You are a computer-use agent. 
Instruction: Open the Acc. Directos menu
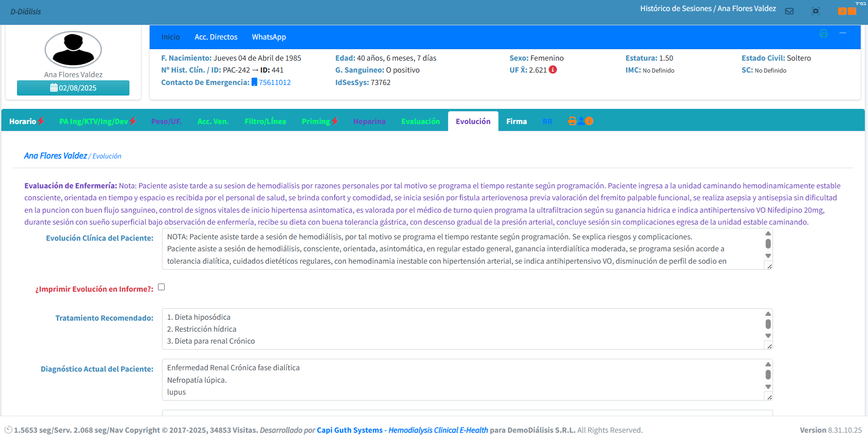(216, 37)
